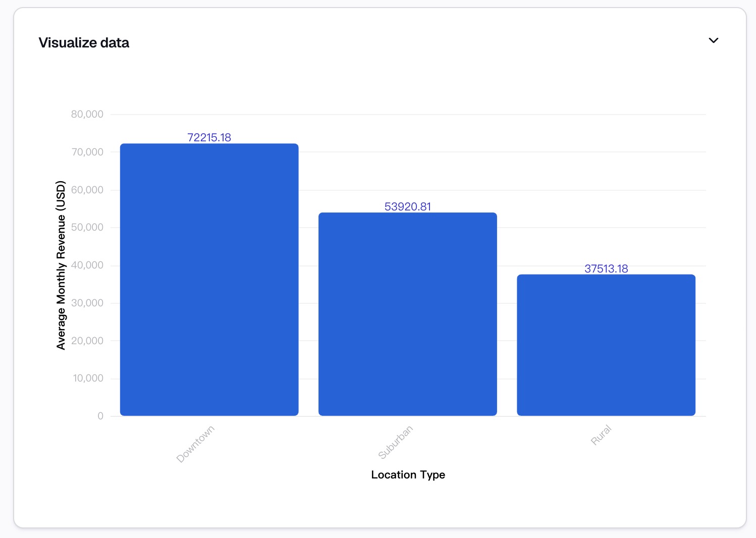
Task: Click the 37513.18 data label
Action: [606, 268]
